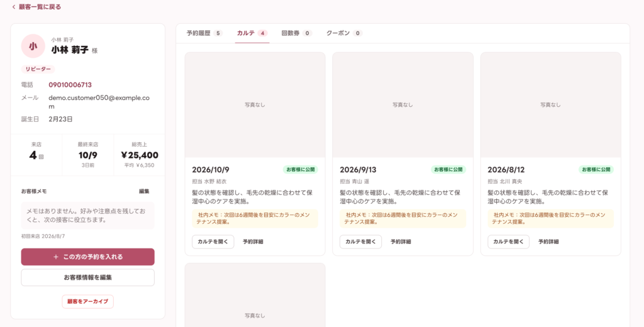The width and height of the screenshot is (644, 327).
Task: Click お客様に公開 badge on 2026/8/12 card
Action: (x=596, y=169)
